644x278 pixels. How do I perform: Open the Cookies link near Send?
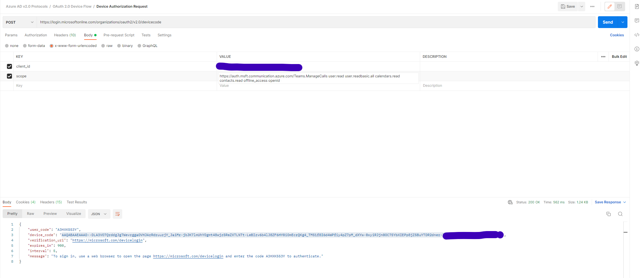click(x=617, y=35)
